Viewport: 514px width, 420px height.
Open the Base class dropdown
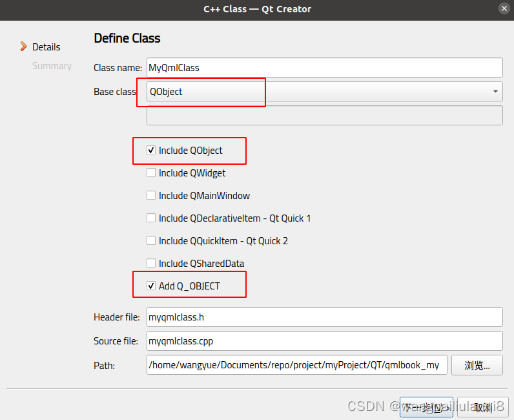325,92
